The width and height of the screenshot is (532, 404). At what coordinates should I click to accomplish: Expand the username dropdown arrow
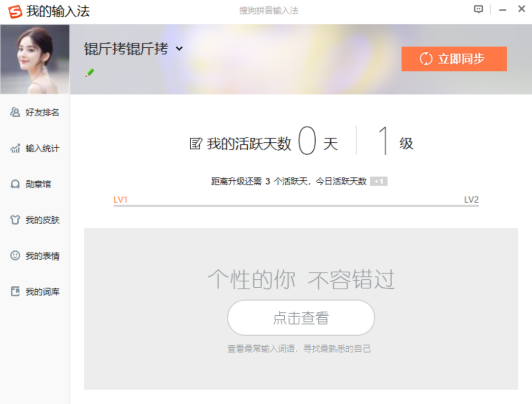(x=179, y=49)
